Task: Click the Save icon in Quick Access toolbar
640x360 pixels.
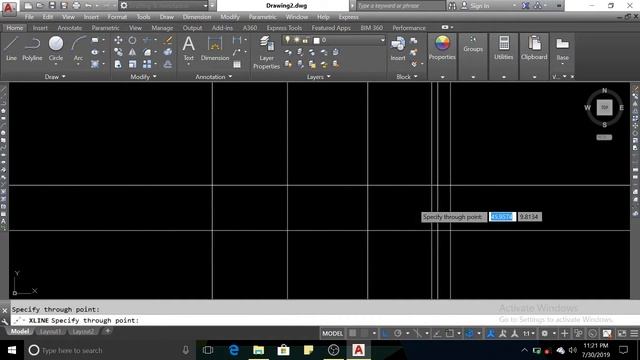Action: tap(52, 5)
